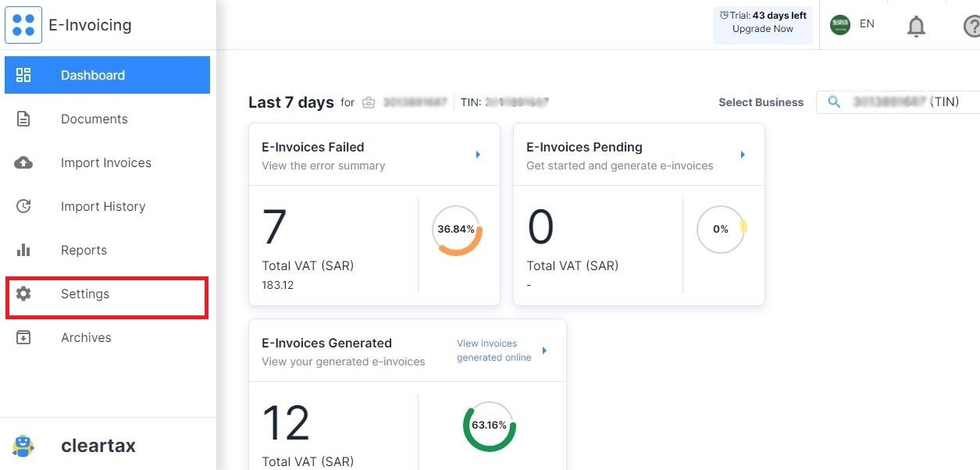The image size is (980, 470).
Task: Click the help question mark icon
Action: (972, 27)
